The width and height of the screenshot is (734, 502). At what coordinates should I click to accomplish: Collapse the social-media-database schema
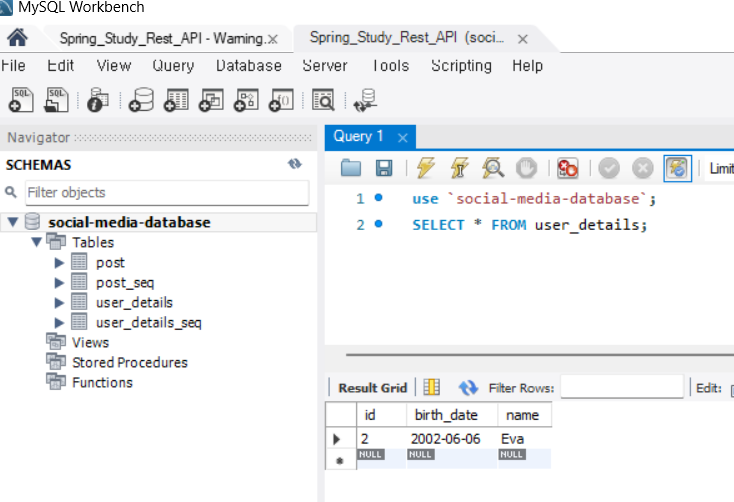13,221
